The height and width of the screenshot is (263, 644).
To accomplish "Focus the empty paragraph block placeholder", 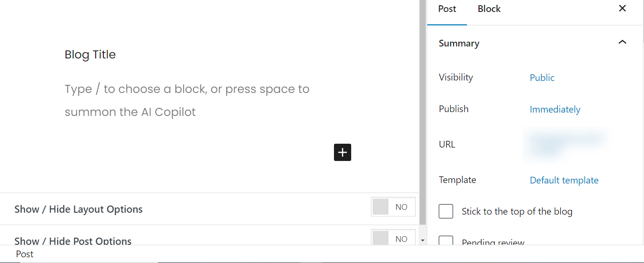I will [187, 101].
